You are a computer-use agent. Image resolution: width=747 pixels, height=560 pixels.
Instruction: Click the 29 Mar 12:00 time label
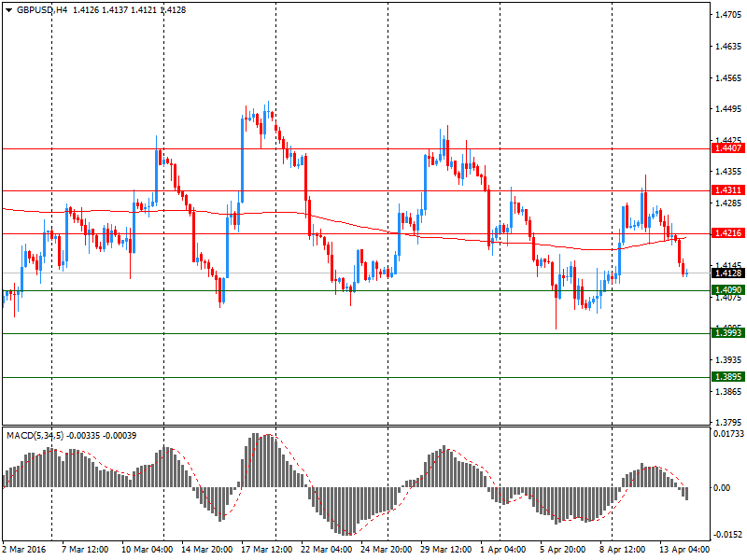[x=446, y=550]
